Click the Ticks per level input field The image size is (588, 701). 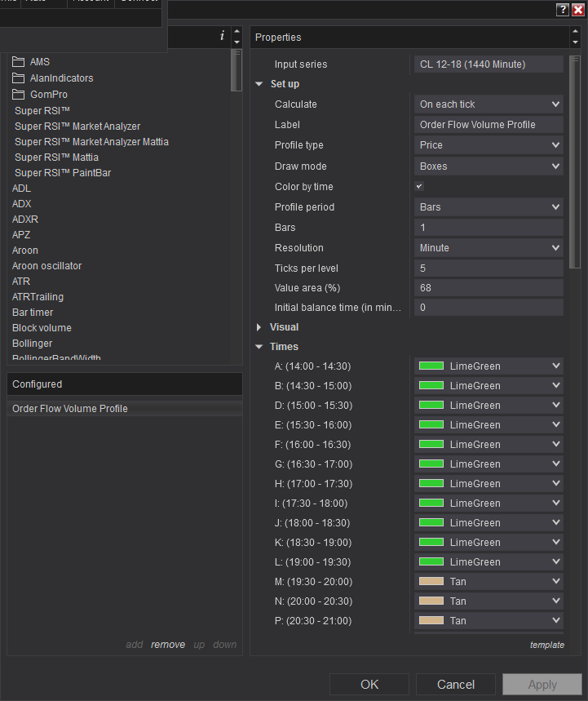pyautogui.click(x=489, y=268)
